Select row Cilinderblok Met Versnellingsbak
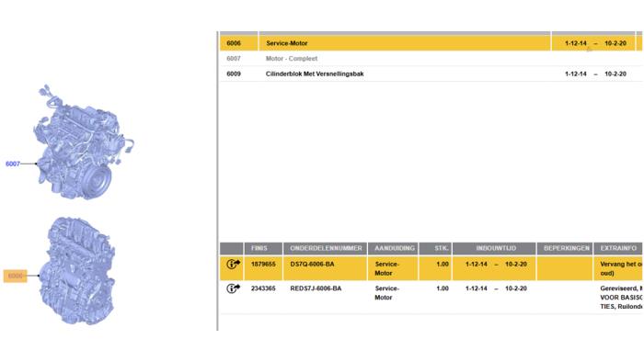644x362 pixels. (431, 74)
